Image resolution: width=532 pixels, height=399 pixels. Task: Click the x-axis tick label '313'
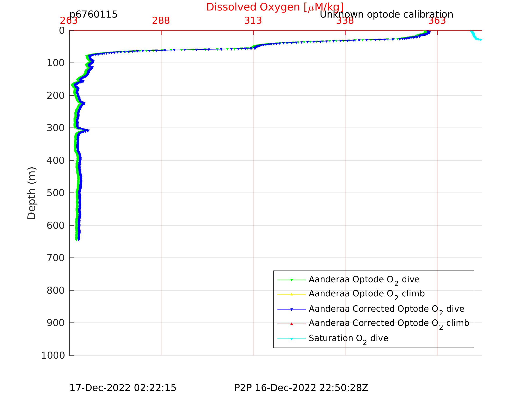pos(253,21)
